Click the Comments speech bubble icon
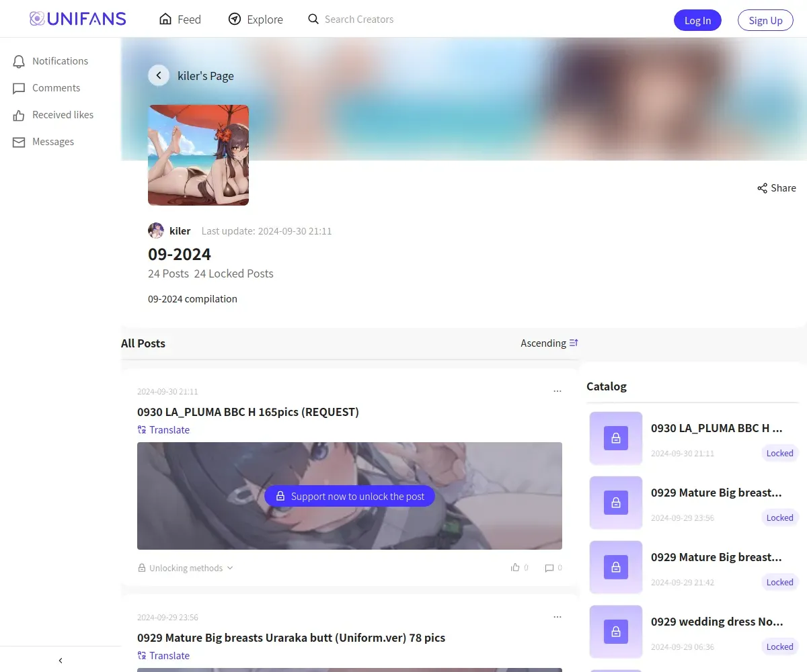807x672 pixels. coord(19,89)
